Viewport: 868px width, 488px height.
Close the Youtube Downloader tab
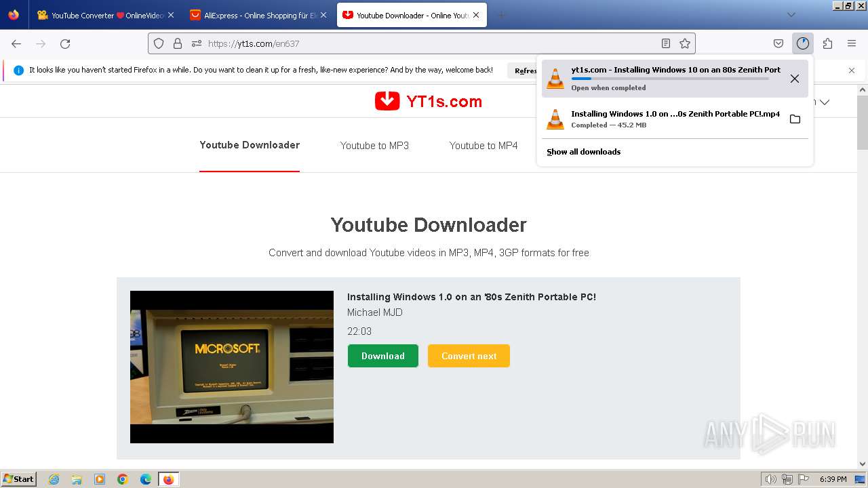tap(476, 15)
